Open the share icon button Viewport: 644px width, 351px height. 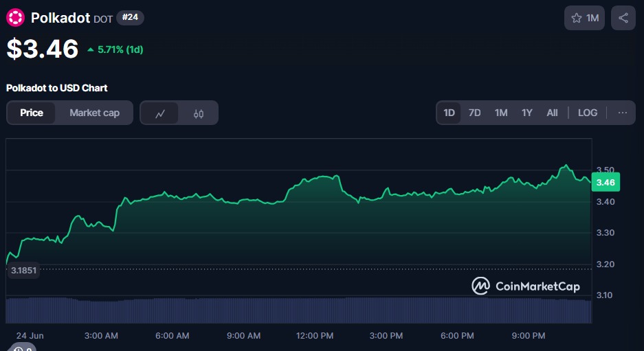(x=623, y=18)
